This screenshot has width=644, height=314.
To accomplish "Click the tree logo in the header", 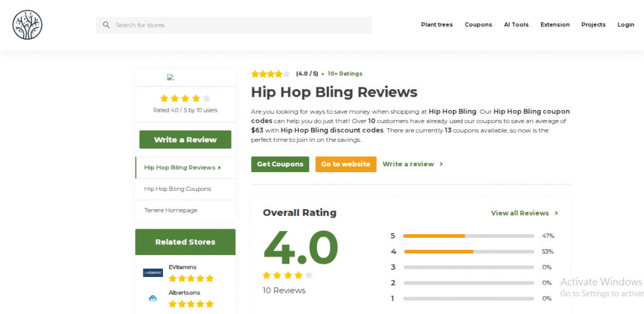I will tap(27, 24).
